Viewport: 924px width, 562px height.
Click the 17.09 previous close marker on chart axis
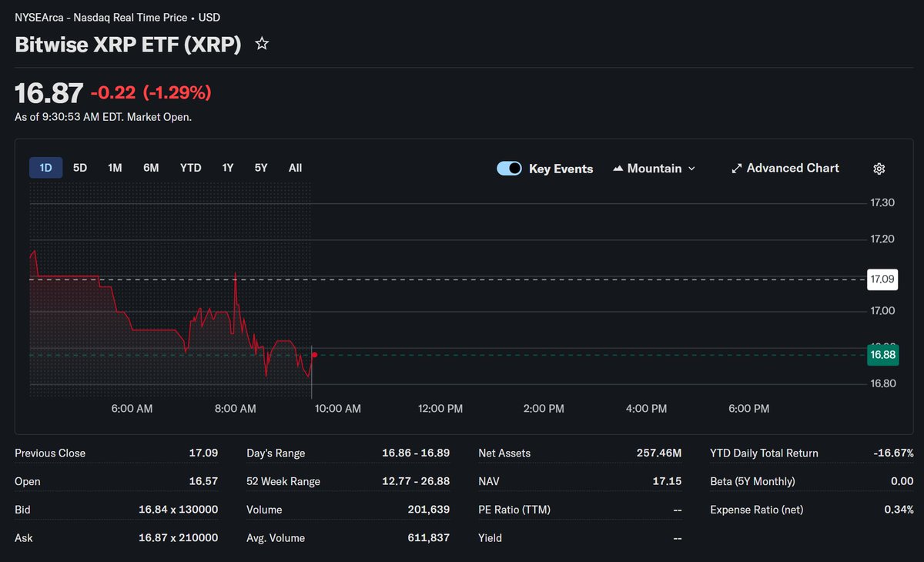[x=882, y=279]
